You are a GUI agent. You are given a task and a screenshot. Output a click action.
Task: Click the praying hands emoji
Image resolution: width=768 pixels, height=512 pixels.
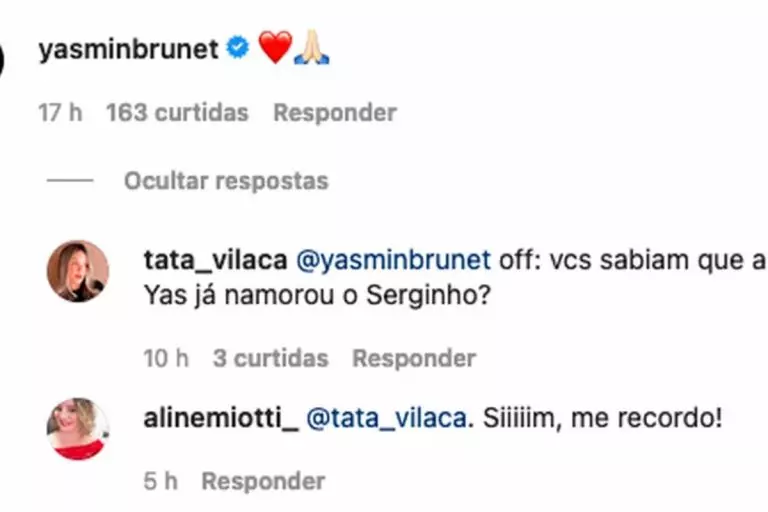[x=311, y=48]
